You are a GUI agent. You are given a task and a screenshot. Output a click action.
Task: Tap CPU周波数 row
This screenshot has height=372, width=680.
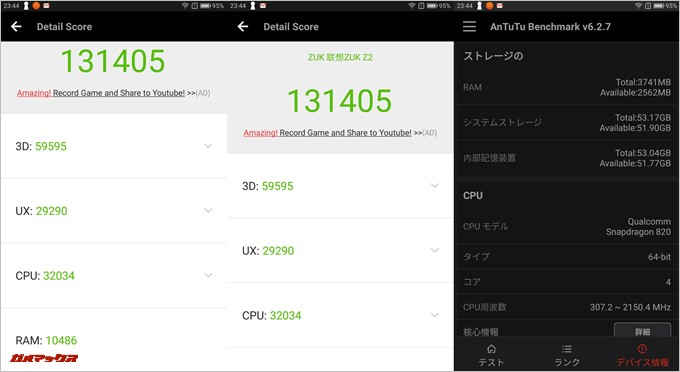(x=567, y=307)
